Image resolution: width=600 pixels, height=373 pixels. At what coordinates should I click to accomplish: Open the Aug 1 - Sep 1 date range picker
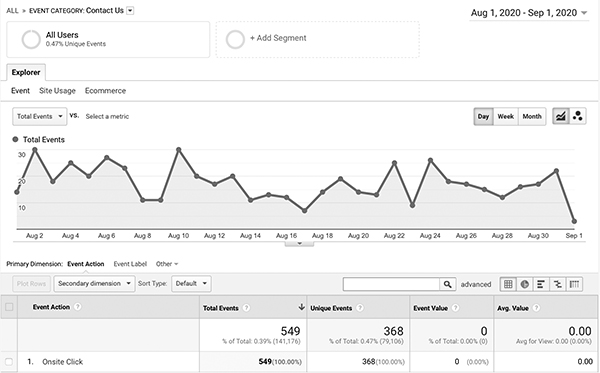(529, 13)
